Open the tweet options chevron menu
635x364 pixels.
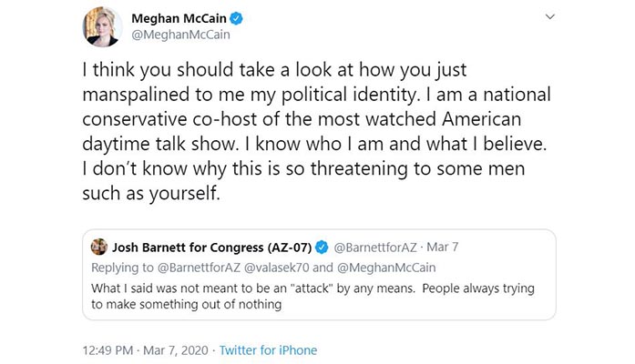[548, 19]
